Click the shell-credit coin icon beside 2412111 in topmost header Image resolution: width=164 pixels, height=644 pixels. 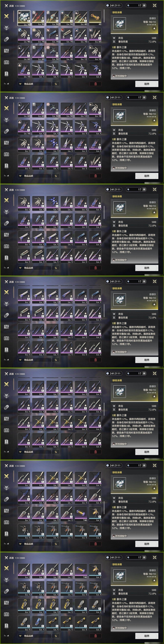coord(108,5)
